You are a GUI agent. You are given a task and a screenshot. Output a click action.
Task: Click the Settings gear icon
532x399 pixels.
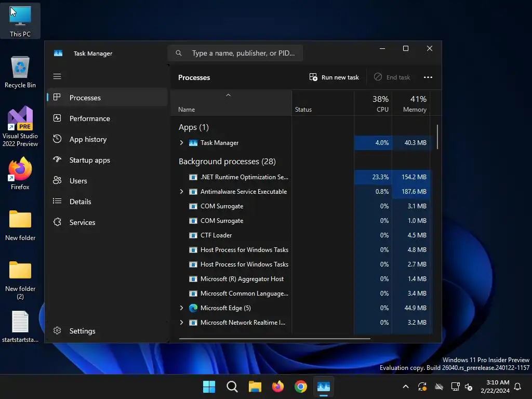tap(57, 330)
